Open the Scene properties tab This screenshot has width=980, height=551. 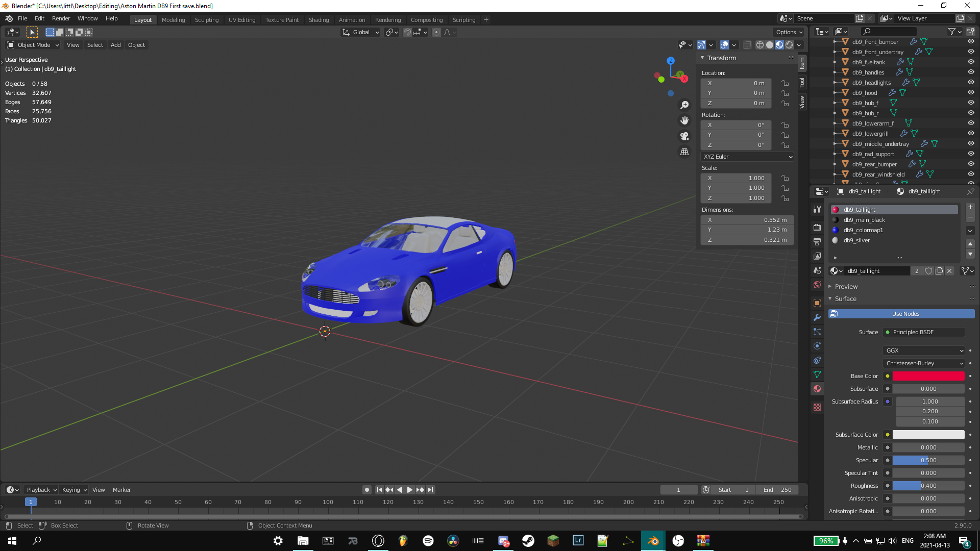pyautogui.click(x=817, y=270)
